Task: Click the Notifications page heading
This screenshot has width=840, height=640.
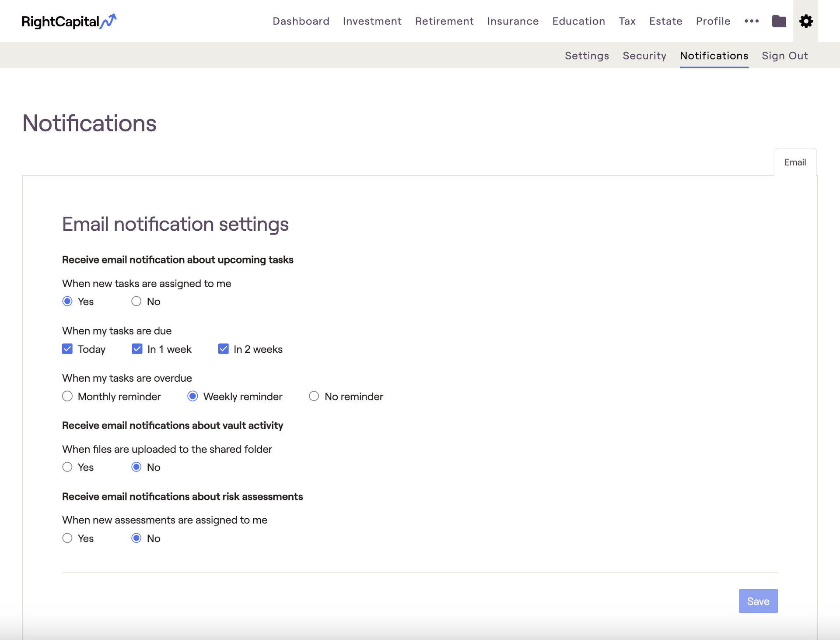Action: coord(89,123)
